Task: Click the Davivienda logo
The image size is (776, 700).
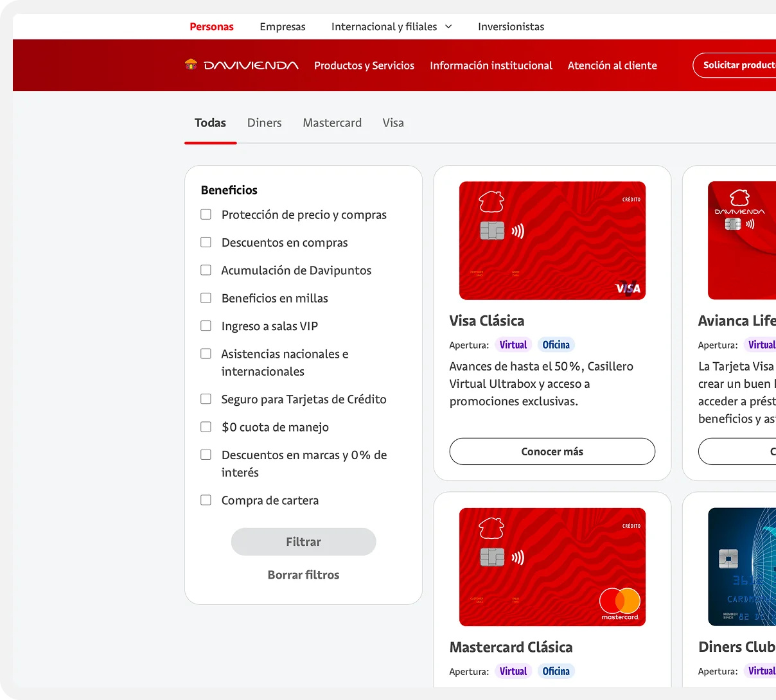Action: tap(242, 65)
